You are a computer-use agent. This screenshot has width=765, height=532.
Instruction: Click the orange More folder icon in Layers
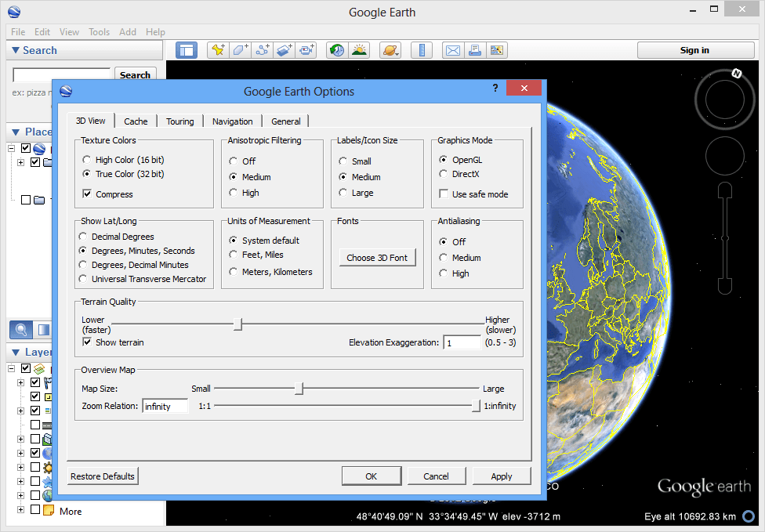click(x=49, y=511)
